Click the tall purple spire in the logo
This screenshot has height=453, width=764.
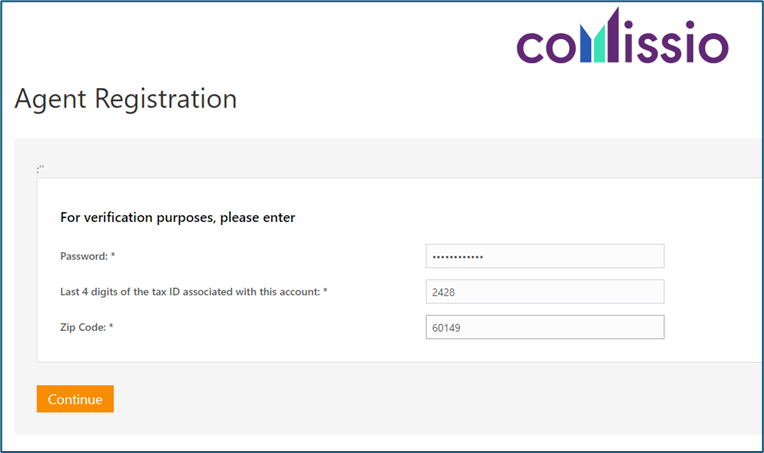[612, 35]
